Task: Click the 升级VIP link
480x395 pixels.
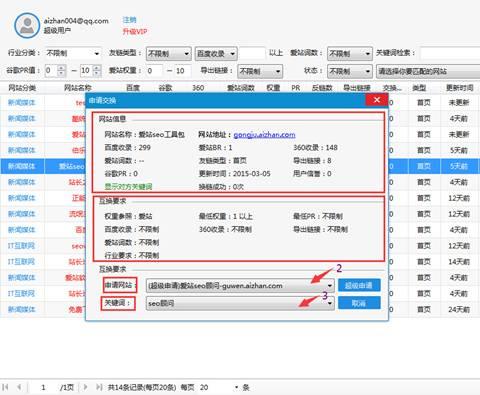Action: pos(135,31)
